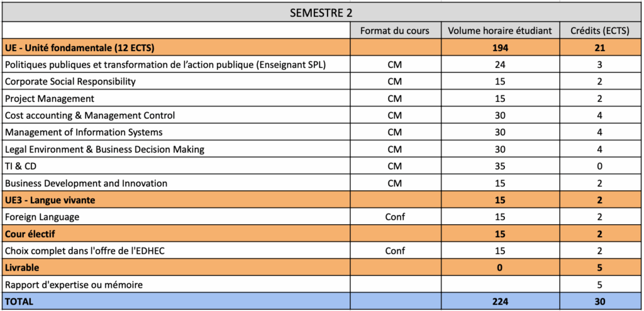Click the 224 total hours cell
The height and width of the screenshot is (311, 644).
click(500, 302)
